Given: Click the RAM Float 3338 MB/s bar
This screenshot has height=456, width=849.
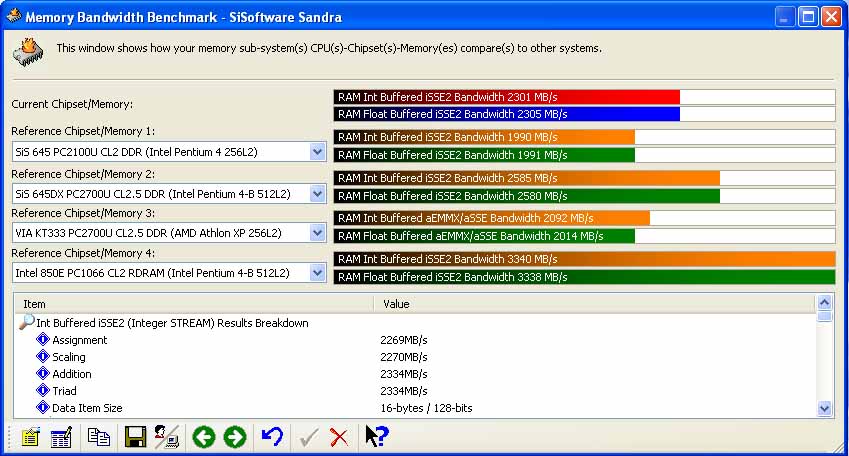Looking at the screenshot, I should tap(584, 277).
